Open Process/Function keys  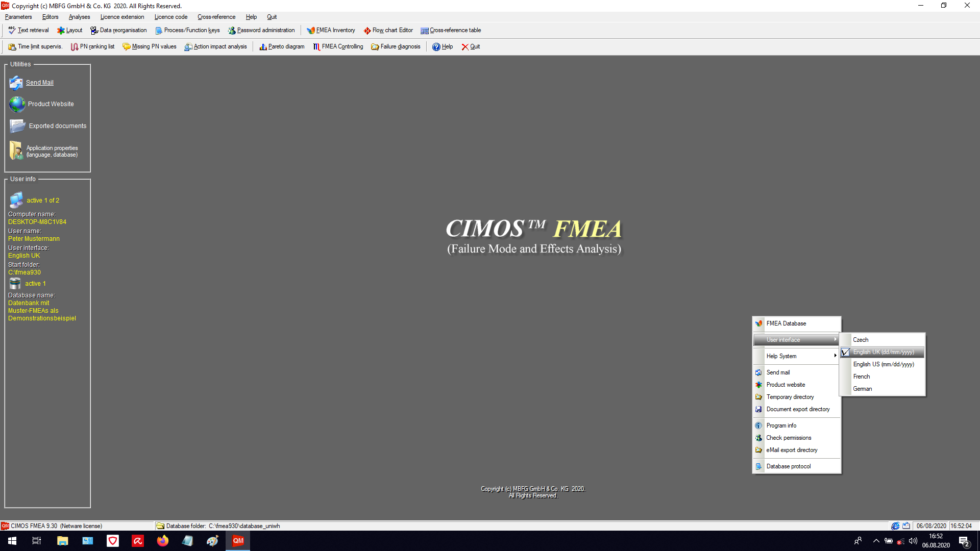click(187, 30)
